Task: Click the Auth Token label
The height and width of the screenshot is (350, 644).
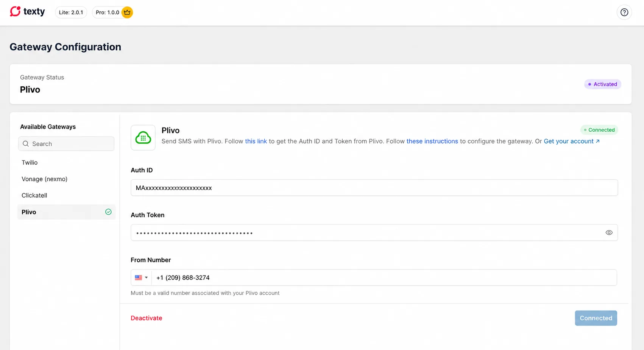Action: (x=148, y=215)
